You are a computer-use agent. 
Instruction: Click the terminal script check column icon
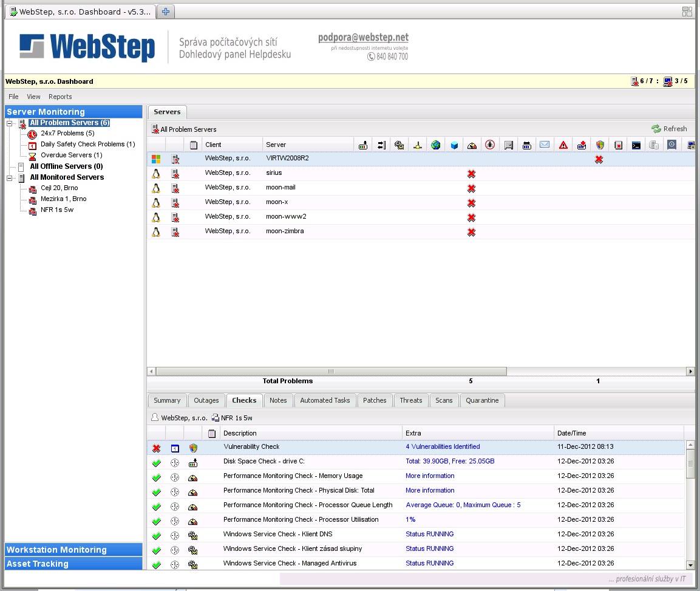point(636,145)
